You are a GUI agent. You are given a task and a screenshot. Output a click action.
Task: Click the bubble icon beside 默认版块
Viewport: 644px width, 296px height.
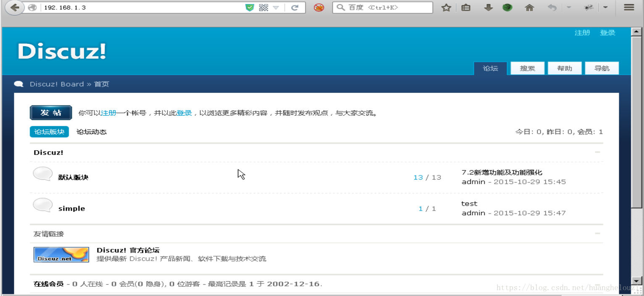click(x=43, y=174)
